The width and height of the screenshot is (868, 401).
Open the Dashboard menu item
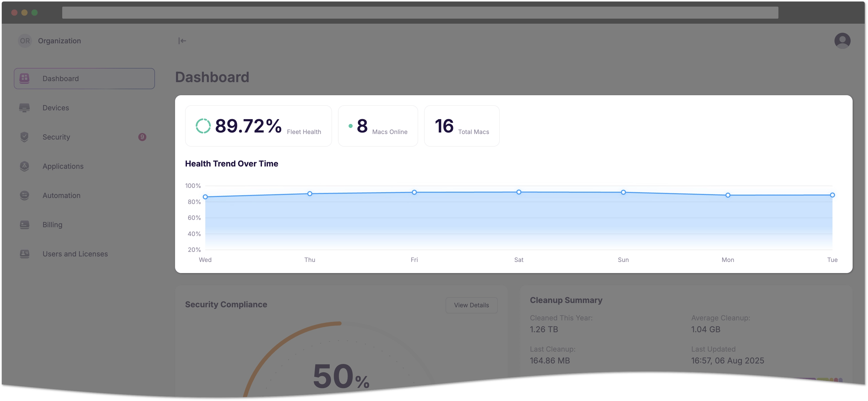tap(84, 79)
